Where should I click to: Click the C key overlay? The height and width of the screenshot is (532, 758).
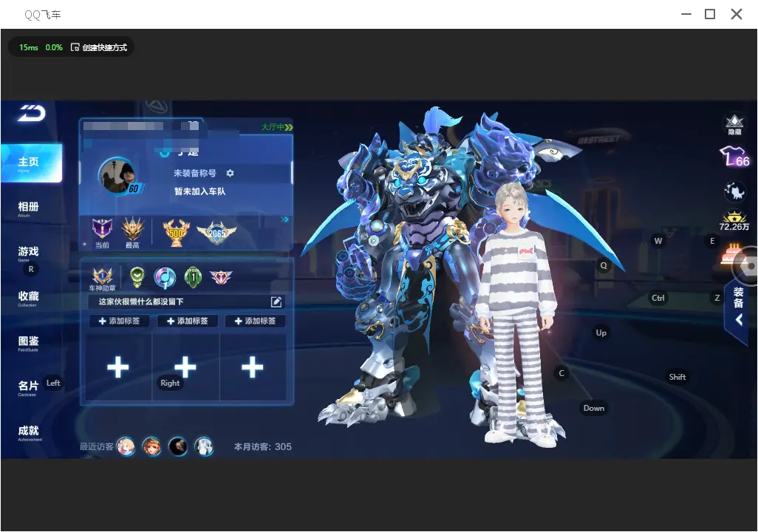561,373
